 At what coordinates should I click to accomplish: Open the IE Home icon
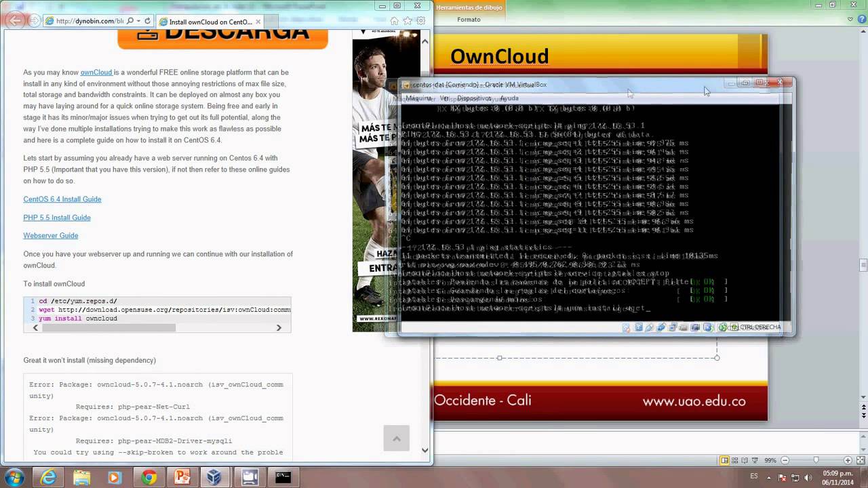(x=394, y=21)
